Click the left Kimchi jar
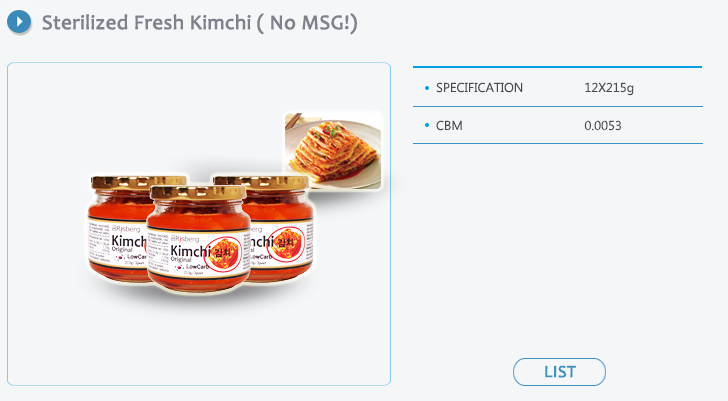The height and width of the screenshot is (401, 728). pos(118,229)
